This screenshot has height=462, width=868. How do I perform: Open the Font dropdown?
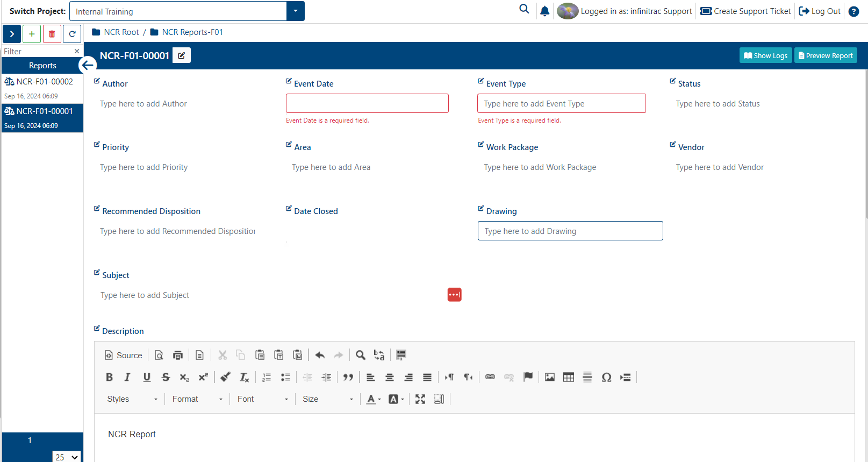(x=263, y=399)
